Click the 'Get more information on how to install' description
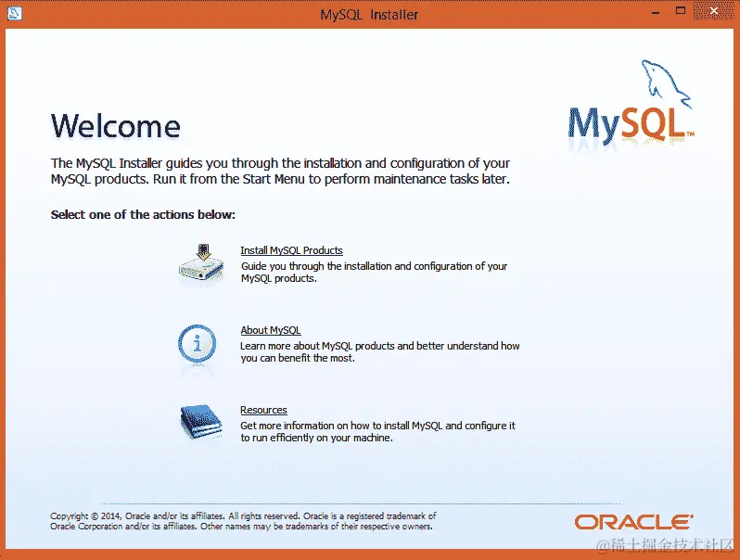The height and width of the screenshot is (560, 740). click(377, 432)
